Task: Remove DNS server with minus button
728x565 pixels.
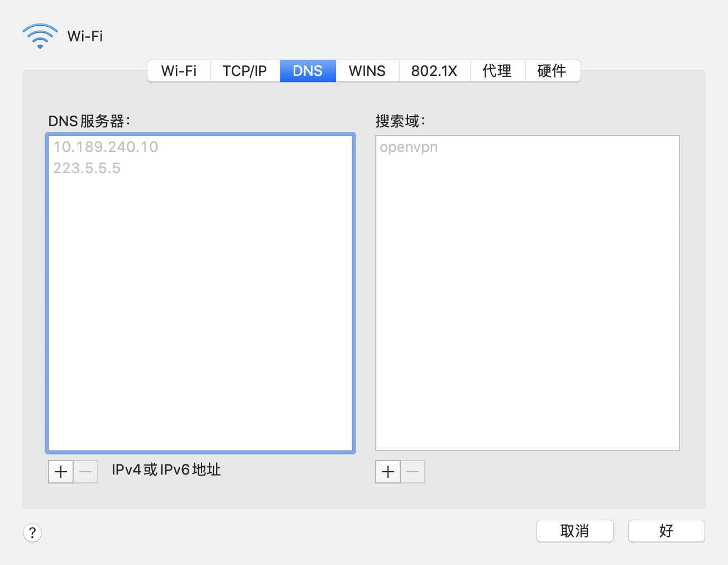Action: click(x=85, y=472)
